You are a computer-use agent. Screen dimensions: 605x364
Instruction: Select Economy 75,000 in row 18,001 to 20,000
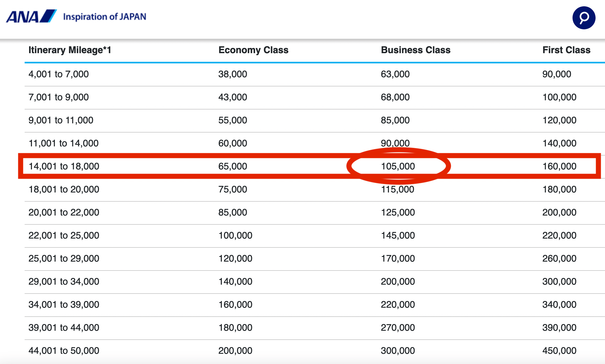tap(233, 189)
